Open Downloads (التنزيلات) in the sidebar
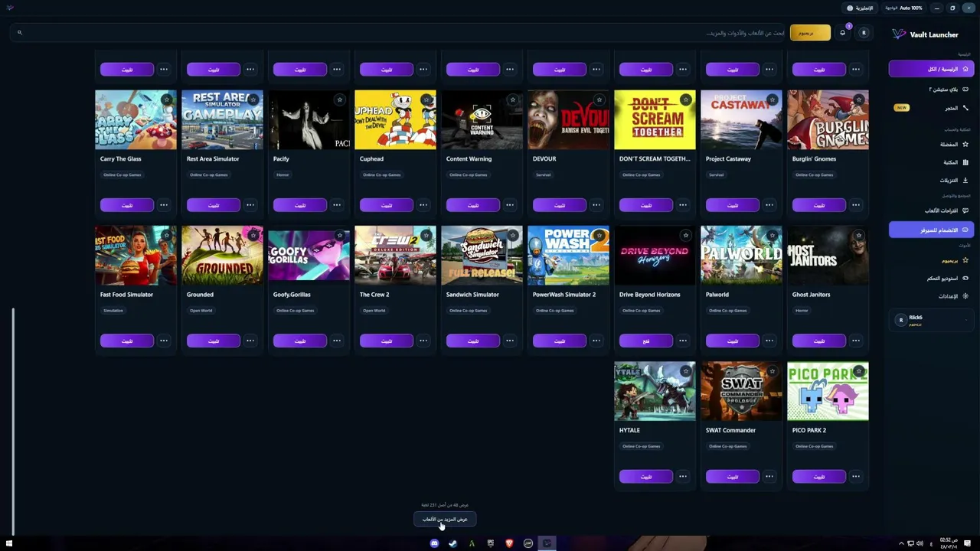The image size is (980, 551). tap(932, 181)
